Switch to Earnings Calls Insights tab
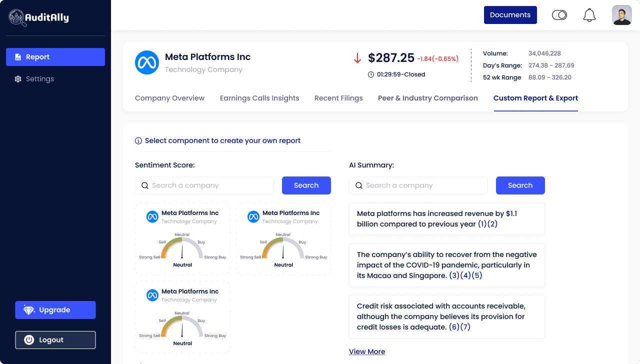This screenshot has height=364, width=640. coord(259,98)
